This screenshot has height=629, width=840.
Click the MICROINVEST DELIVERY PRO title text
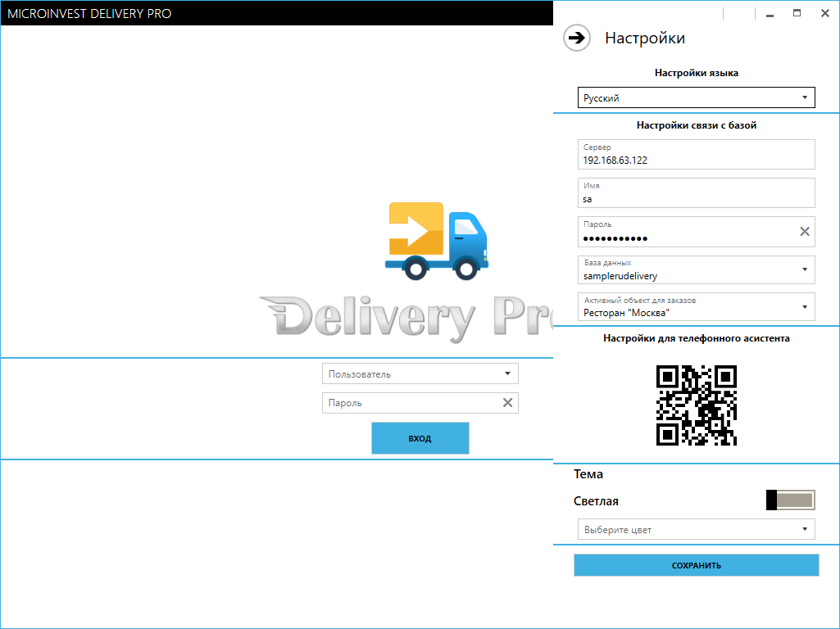[89, 14]
